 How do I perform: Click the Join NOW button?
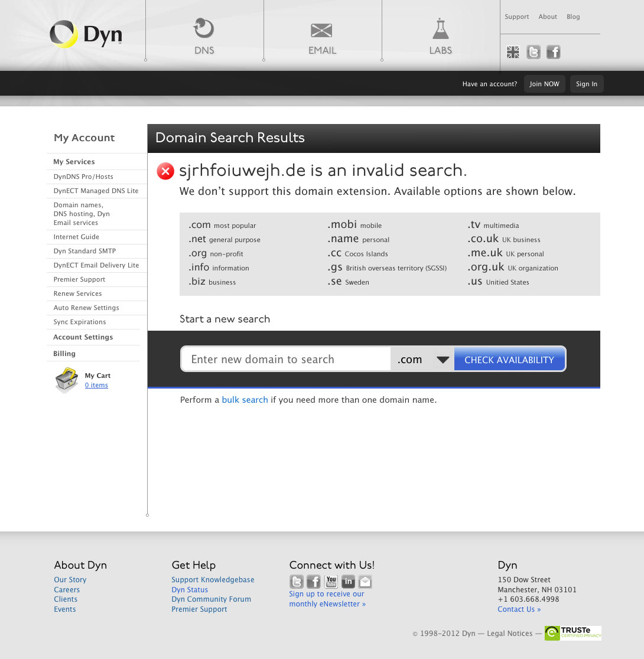click(544, 84)
